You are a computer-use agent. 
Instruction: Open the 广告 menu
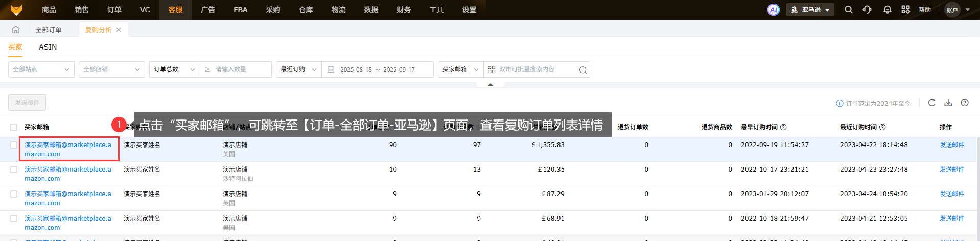point(208,10)
